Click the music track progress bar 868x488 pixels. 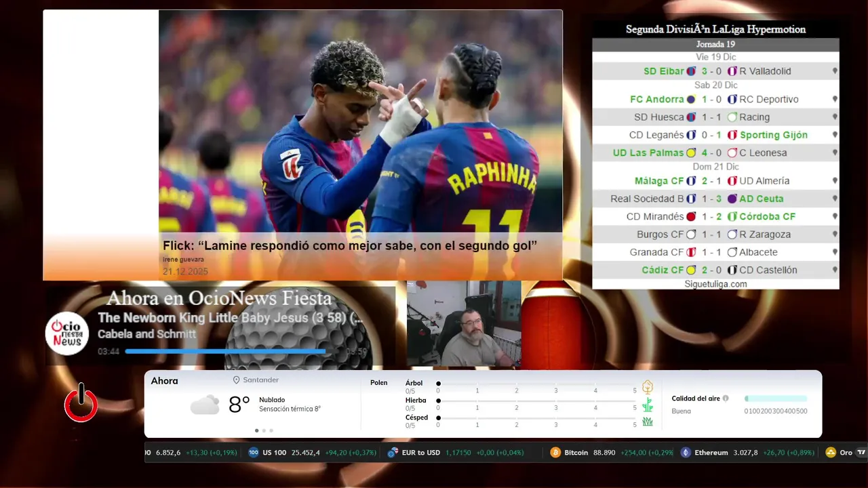click(233, 351)
